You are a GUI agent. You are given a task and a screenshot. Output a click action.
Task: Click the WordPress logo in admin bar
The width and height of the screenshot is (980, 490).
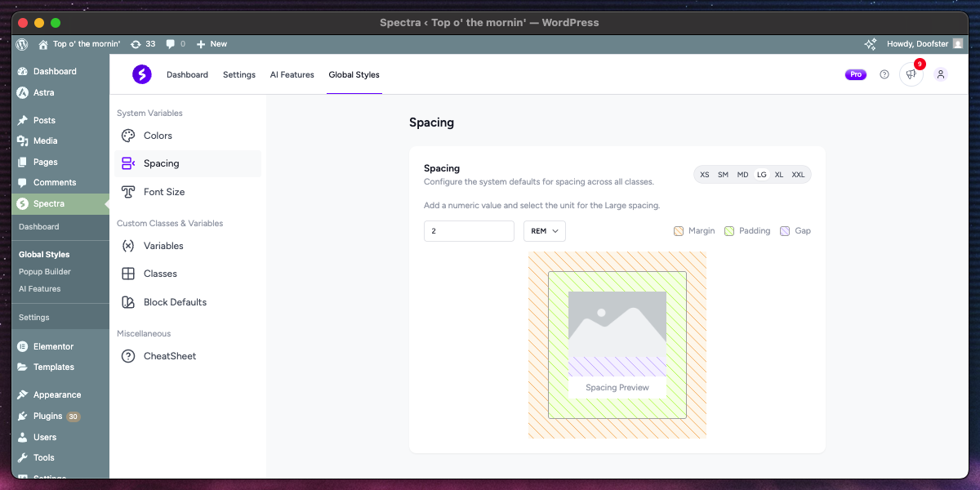pyautogui.click(x=22, y=44)
